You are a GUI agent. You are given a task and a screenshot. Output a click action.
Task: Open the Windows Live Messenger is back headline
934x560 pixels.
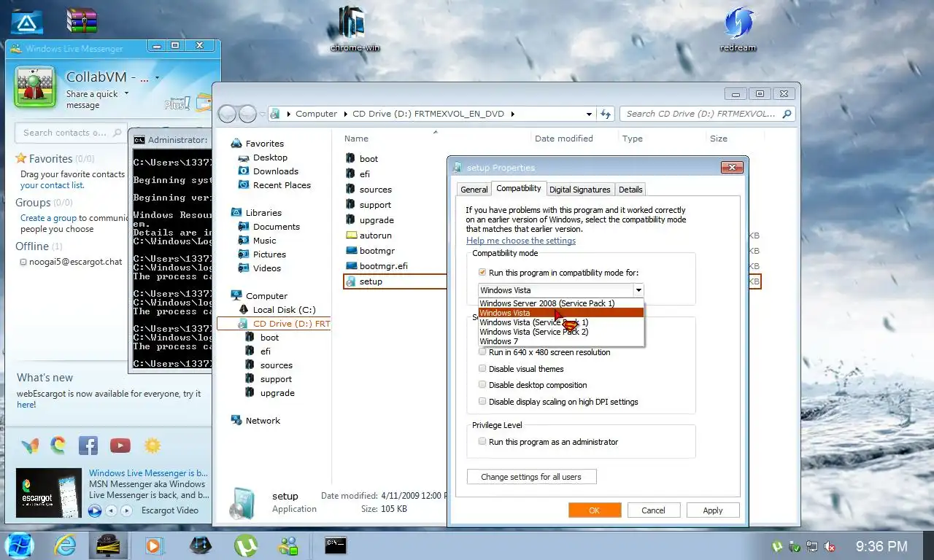pyautogui.click(x=148, y=473)
